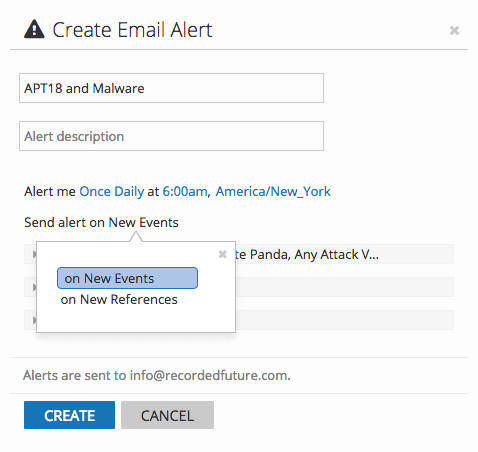Dismiss the event type popup
Image resolution: width=478 pixels, height=452 pixels.
(x=222, y=255)
